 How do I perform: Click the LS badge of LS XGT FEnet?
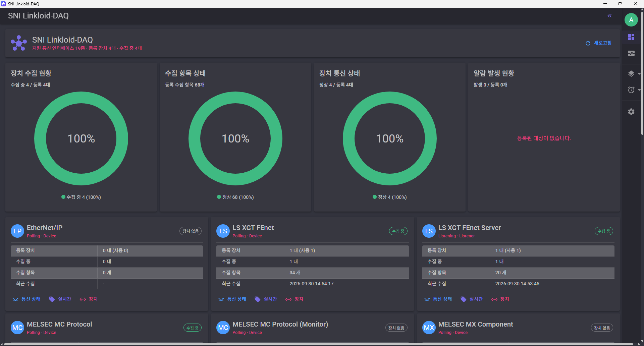[223, 231]
